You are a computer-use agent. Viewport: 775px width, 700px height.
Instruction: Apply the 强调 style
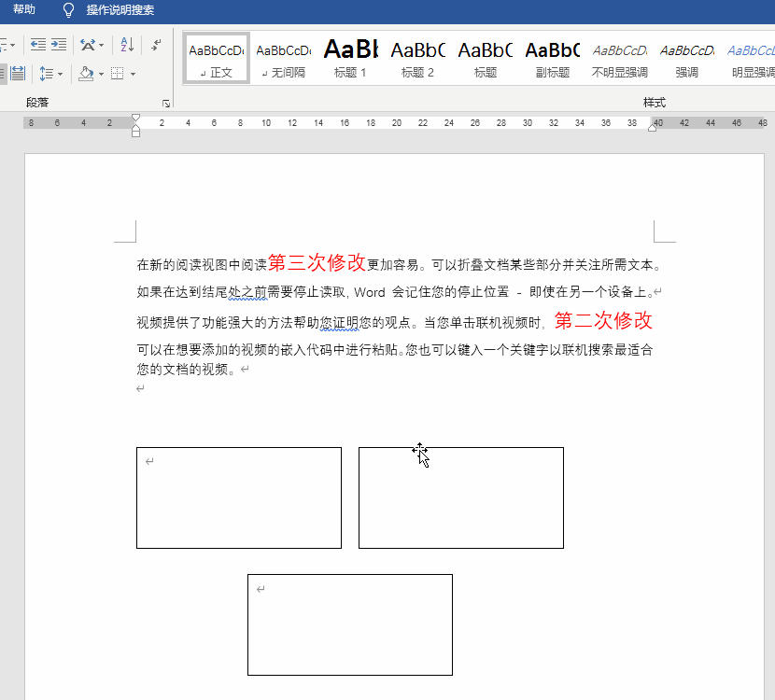coord(687,58)
